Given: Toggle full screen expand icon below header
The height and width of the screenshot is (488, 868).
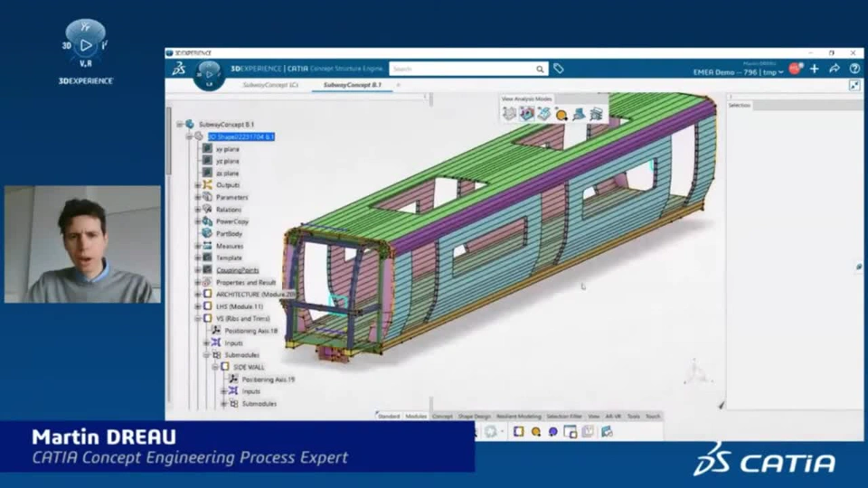Looking at the screenshot, I should click(x=854, y=85).
